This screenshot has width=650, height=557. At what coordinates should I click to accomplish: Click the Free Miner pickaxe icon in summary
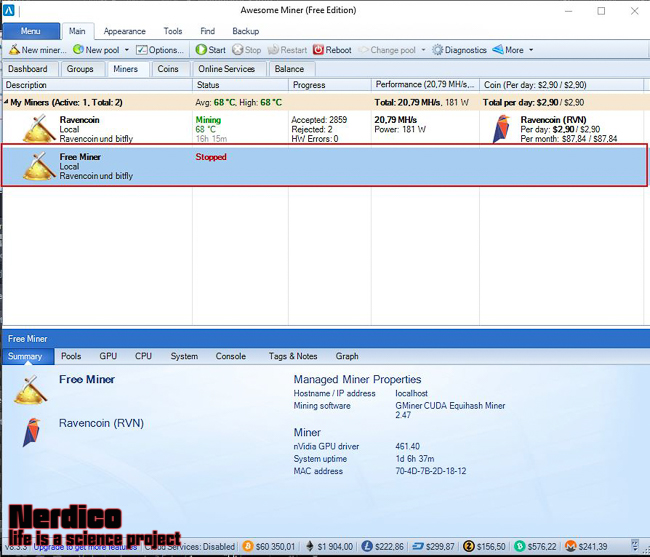click(31, 390)
